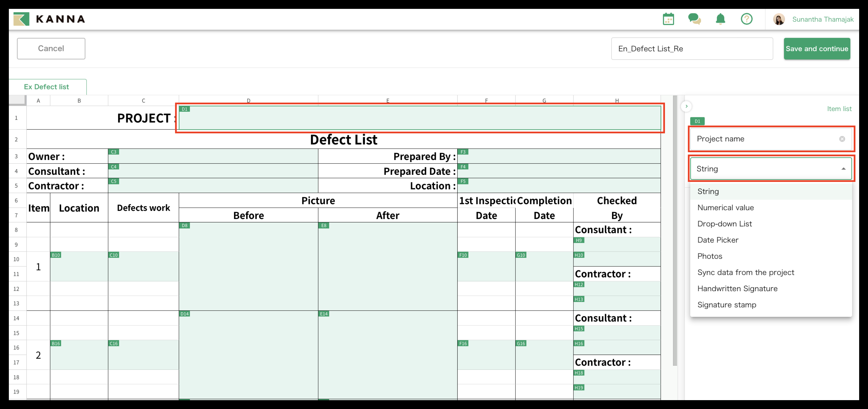Choose Sync data from the project

click(x=746, y=273)
